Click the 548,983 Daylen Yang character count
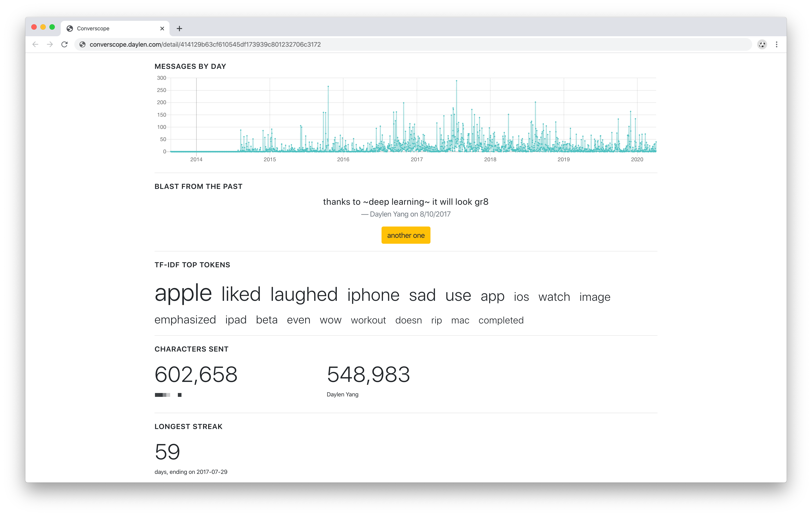Viewport: 812px width, 516px height. click(x=368, y=374)
